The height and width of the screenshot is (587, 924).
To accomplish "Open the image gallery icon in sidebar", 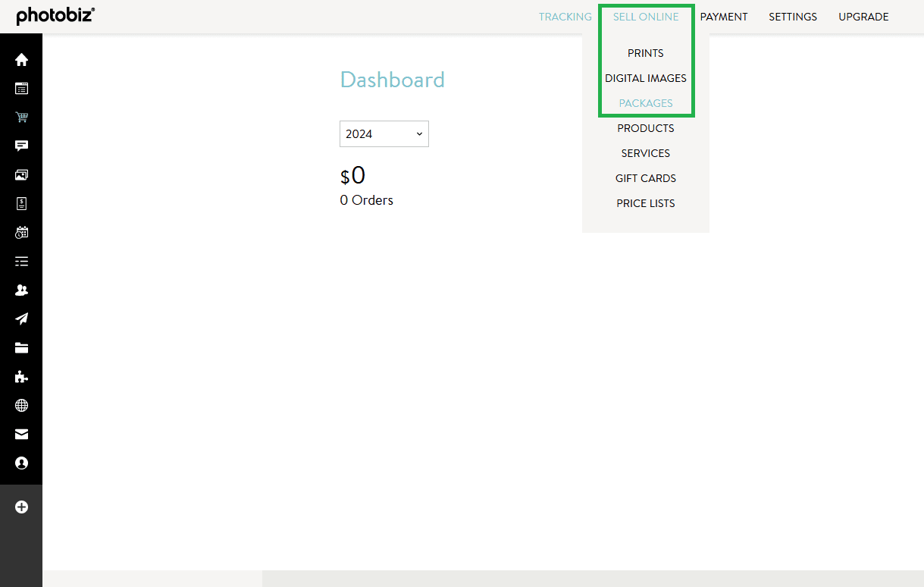I will (21, 175).
